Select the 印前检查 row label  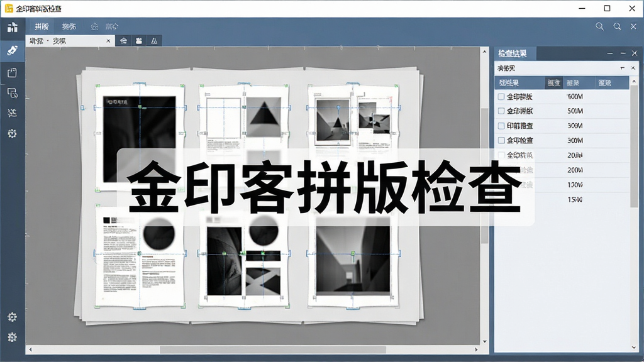pyautogui.click(x=519, y=126)
